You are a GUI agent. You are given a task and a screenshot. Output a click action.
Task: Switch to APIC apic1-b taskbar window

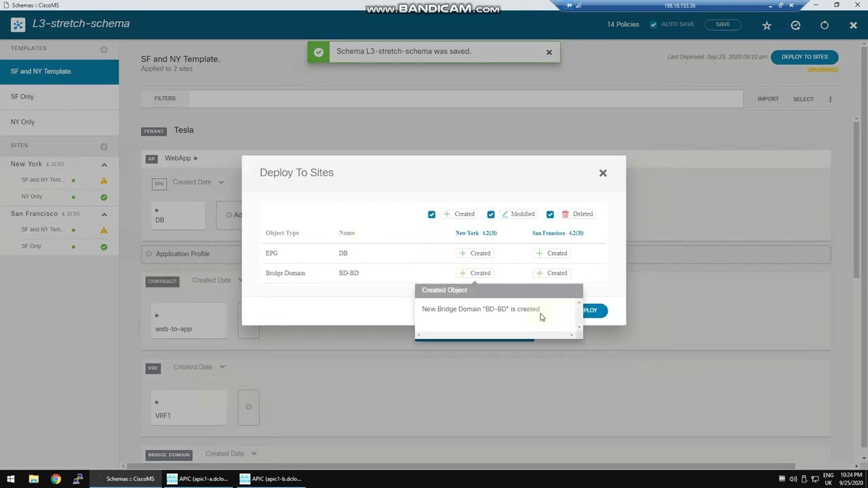pos(271,479)
